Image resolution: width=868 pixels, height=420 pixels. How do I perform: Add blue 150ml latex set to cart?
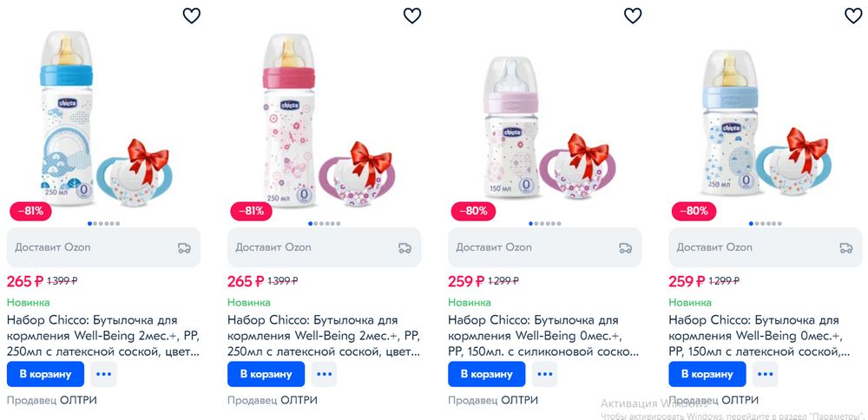click(x=707, y=374)
